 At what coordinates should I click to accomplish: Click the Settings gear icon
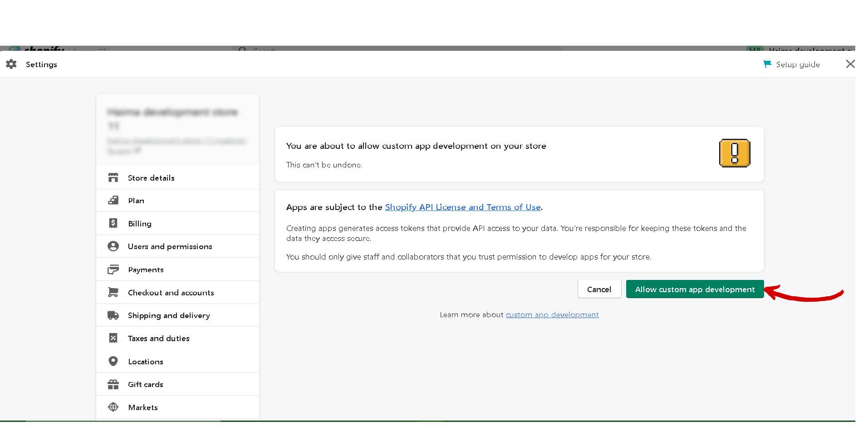11,64
